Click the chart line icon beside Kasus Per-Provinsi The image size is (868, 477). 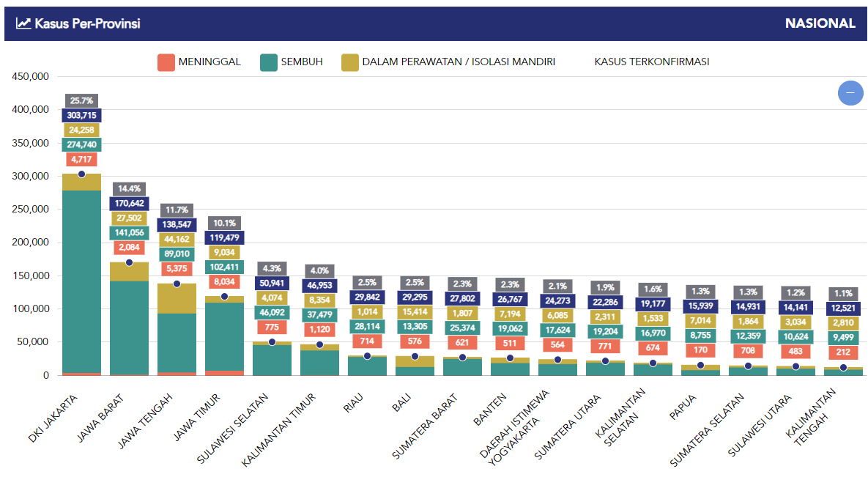tap(23, 23)
